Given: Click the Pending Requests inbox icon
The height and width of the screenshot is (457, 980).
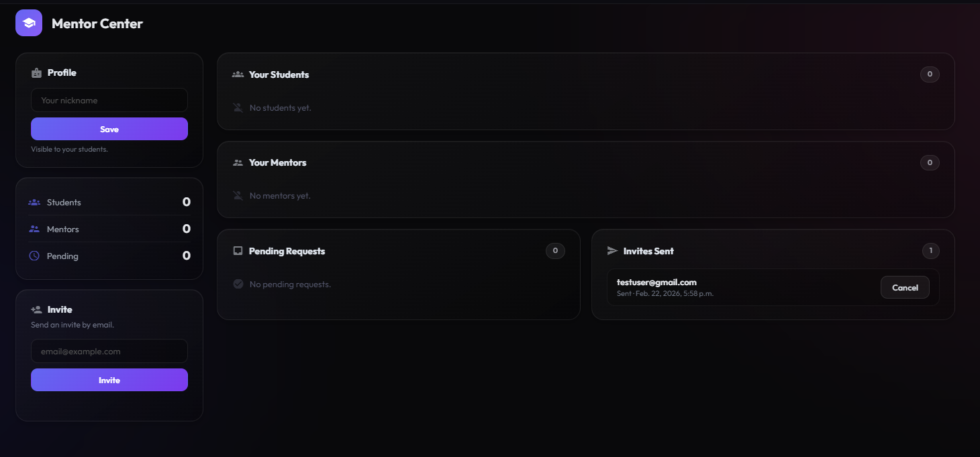Looking at the screenshot, I should pyautogui.click(x=238, y=251).
